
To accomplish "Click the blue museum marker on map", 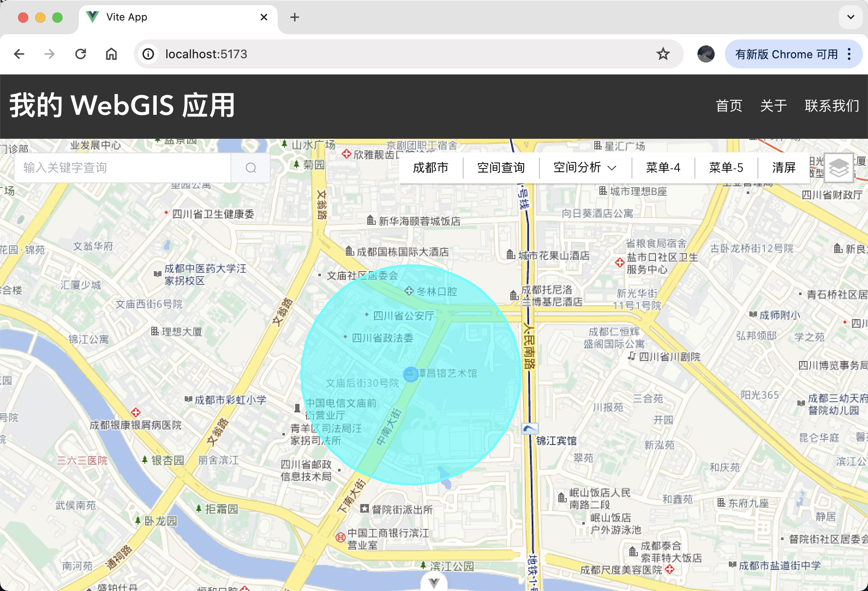I will tap(410, 374).
